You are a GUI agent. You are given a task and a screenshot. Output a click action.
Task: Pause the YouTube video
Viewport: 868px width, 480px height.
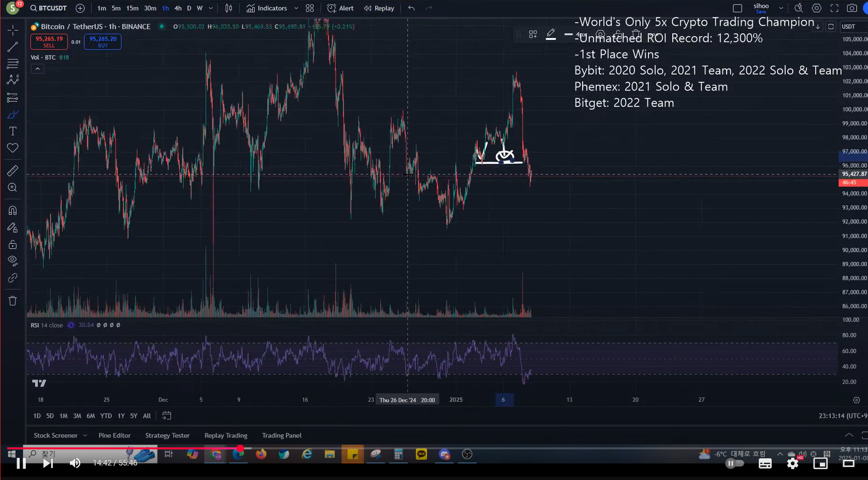click(x=21, y=463)
